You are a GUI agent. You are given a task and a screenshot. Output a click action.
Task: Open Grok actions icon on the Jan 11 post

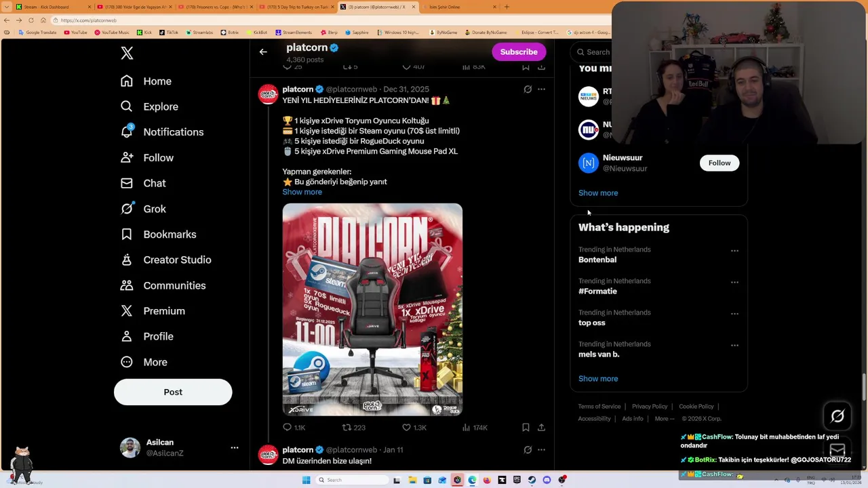pyautogui.click(x=528, y=450)
